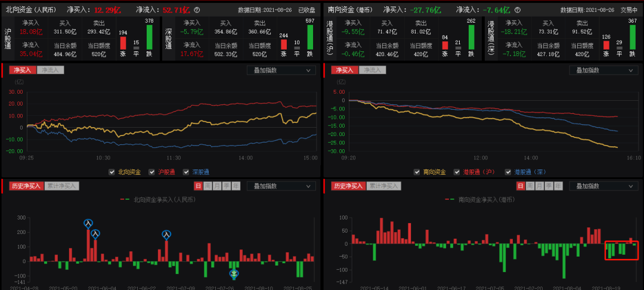The image size is (644, 290).
Task: Click the 出 outflow marker near 2021-07-26
Action: pyautogui.click(x=234, y=274)
